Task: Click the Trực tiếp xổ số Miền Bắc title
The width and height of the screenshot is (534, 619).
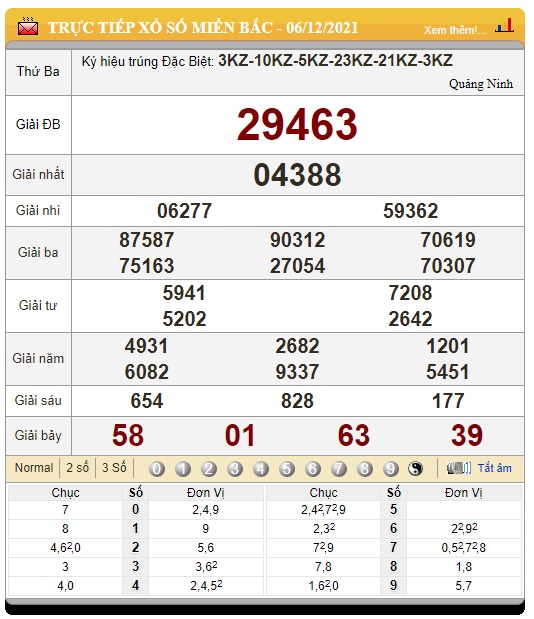Action: click(203, 28)
